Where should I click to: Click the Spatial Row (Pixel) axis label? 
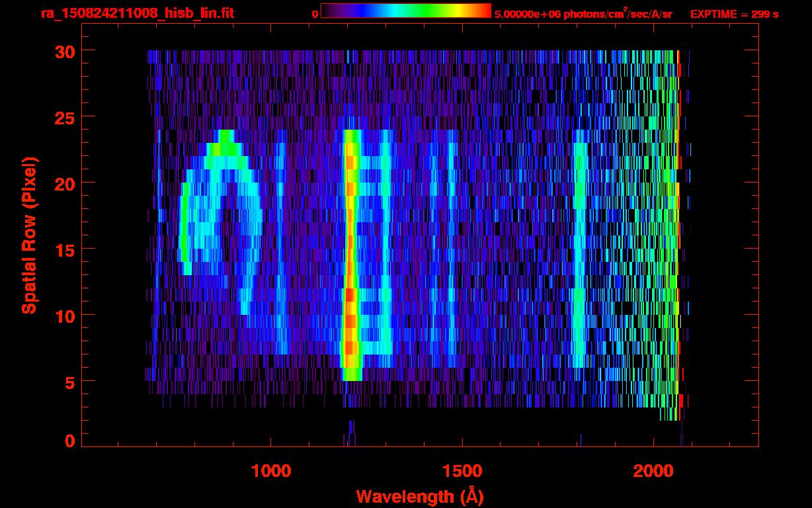(28, 235)
